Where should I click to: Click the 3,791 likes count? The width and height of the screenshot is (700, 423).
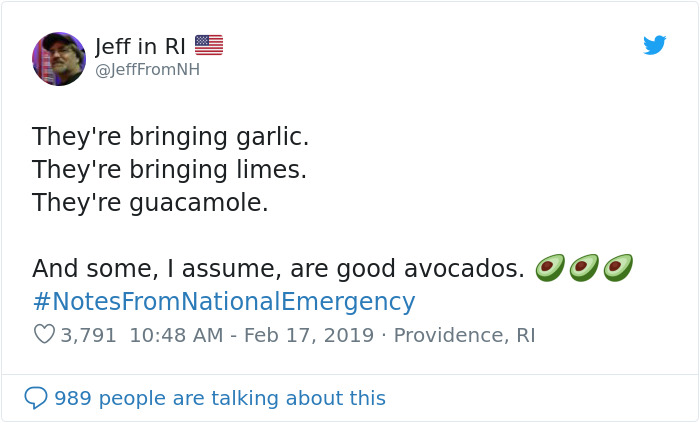click(89, 335)
